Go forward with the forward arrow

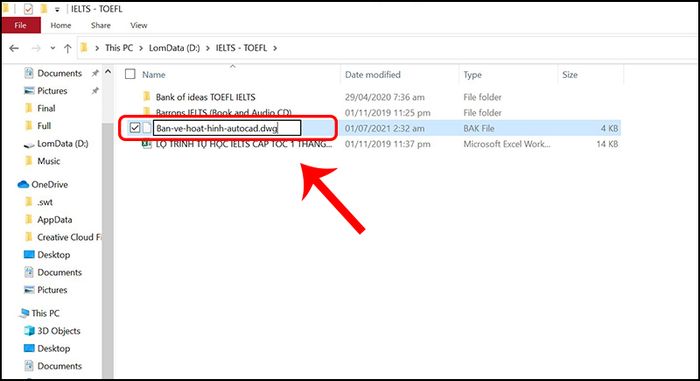click(x=37, y=48)
